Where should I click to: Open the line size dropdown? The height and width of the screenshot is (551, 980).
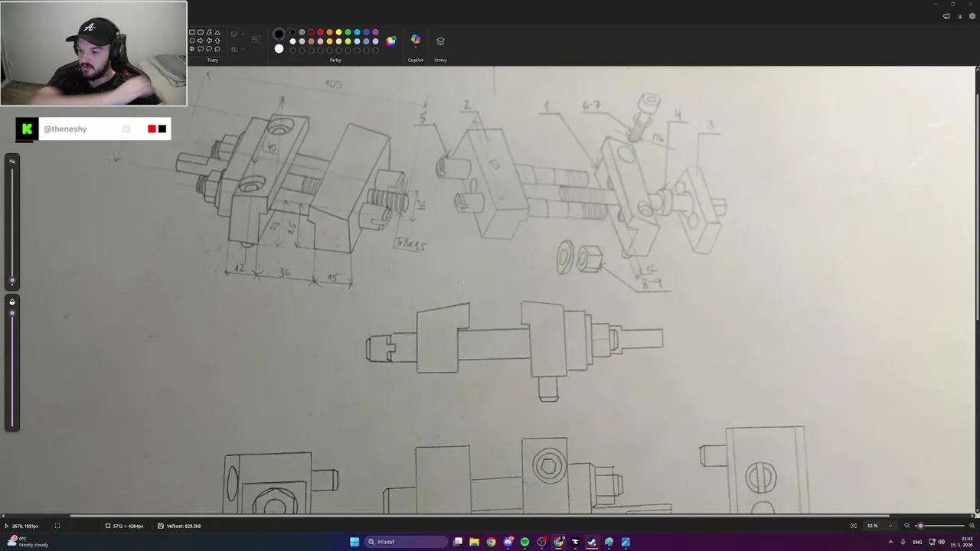pos(256,41)
